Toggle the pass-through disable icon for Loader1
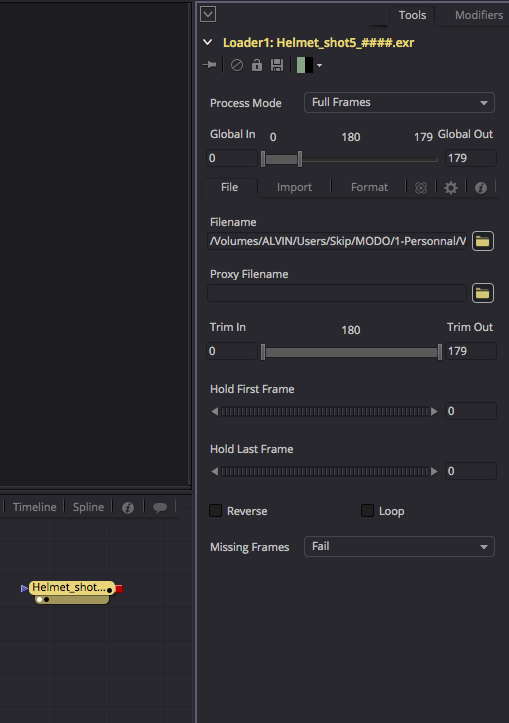Image resolution: width=509 pixels, height=723 pixels. click(x=237, y=65)
